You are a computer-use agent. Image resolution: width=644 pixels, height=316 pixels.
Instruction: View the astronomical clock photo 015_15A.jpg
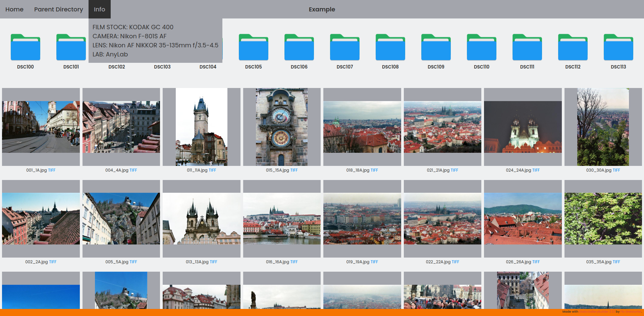[282, 127]
